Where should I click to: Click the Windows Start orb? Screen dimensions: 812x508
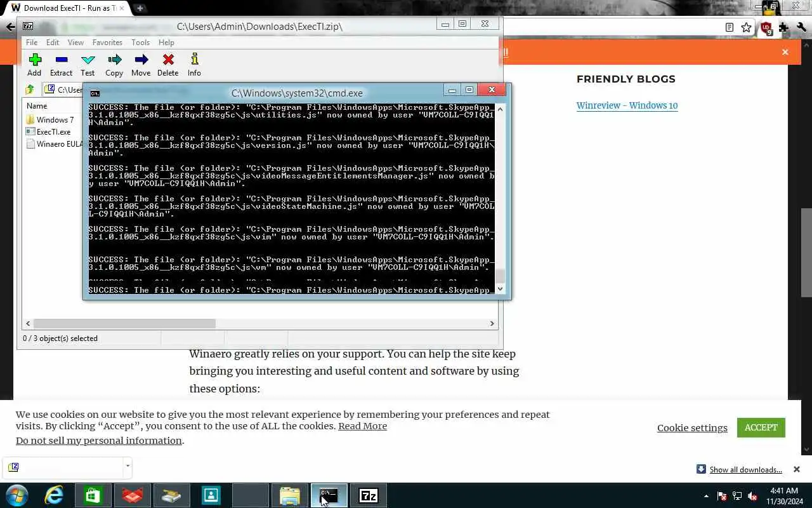pos(17,495)
